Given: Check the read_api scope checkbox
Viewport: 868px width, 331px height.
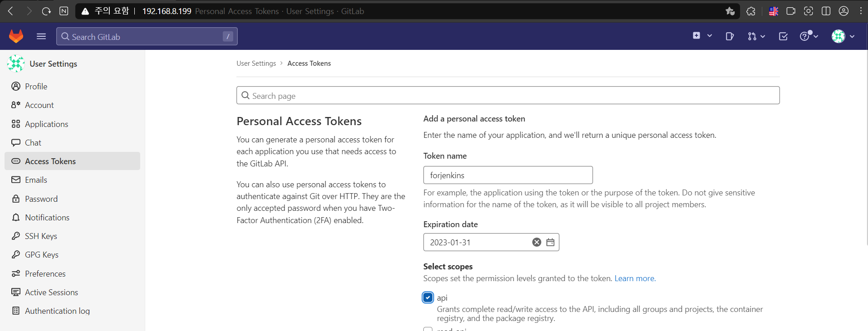Looking at the screenshot, I should pos(428,329).
